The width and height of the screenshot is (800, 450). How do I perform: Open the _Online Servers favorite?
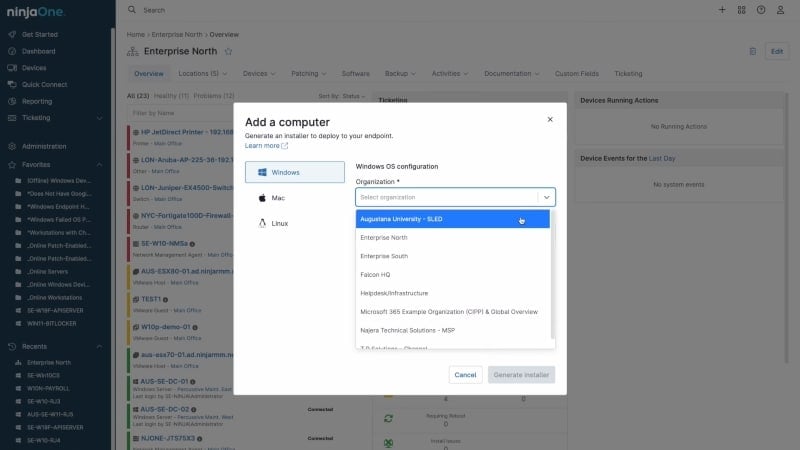(x=47, y=272)
